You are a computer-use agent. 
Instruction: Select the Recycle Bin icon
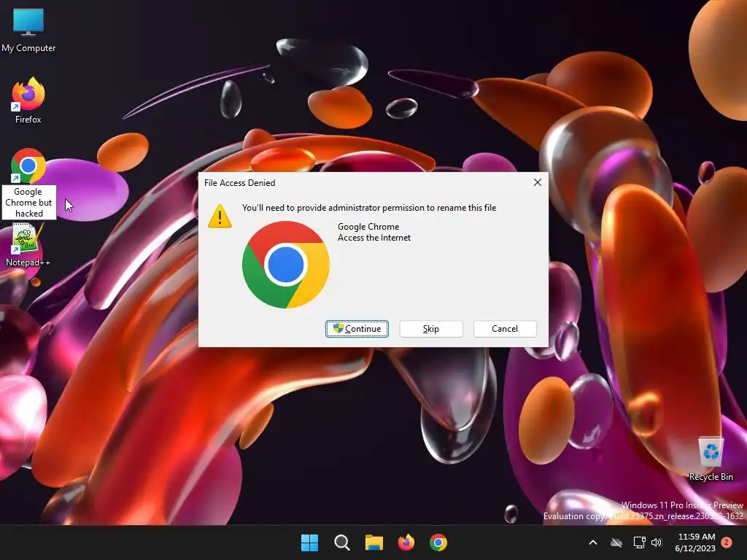coord(711,458)
